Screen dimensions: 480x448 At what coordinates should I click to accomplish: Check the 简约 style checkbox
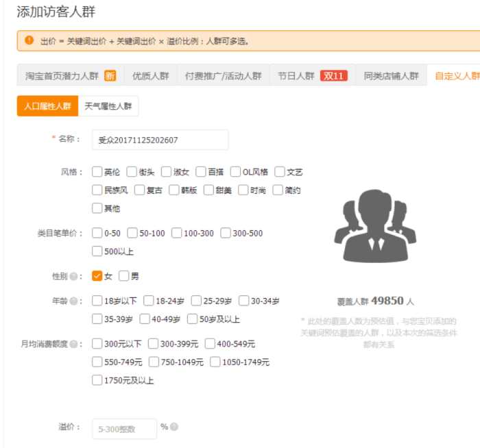coord(278,190)
